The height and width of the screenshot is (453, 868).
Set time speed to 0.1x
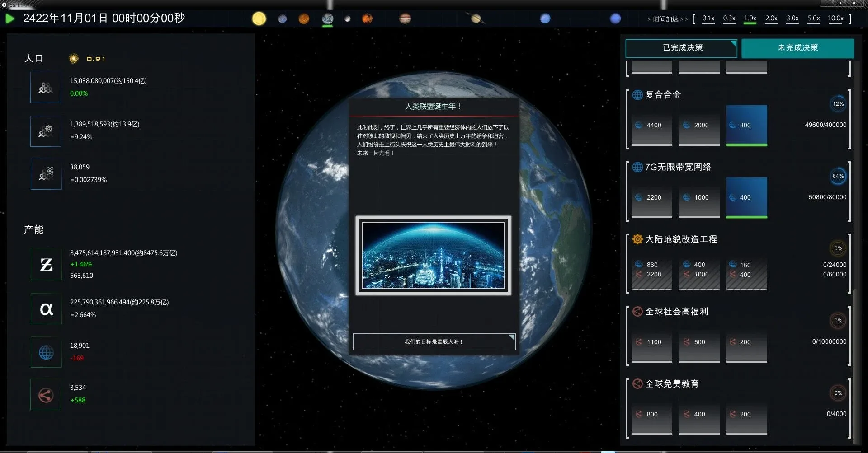point(708,19)
